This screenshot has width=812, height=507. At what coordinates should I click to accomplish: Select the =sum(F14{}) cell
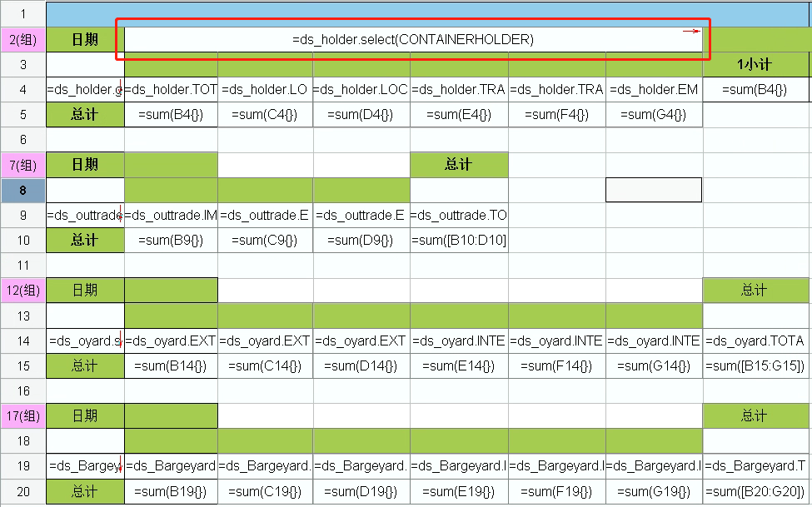557,366
